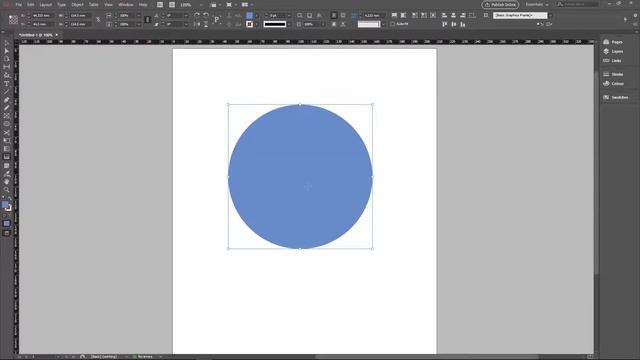This screenshot has height=360, width=640.
Task: Open the Essentials workspace dropdown
Action: point(537,4)
